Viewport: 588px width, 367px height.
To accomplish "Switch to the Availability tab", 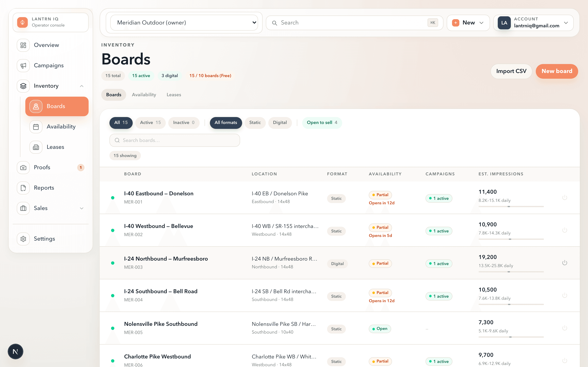I will (144, 95).
